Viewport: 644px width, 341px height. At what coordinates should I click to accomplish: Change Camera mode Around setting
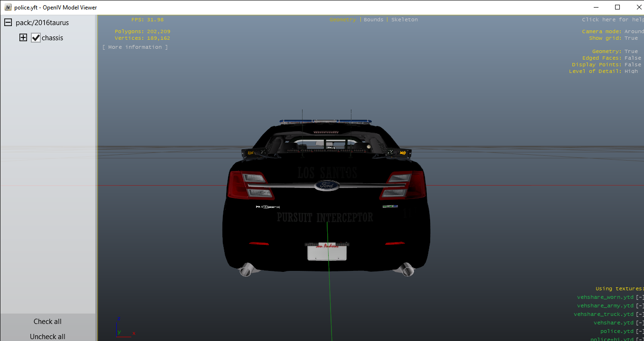(x=634, y=32)
